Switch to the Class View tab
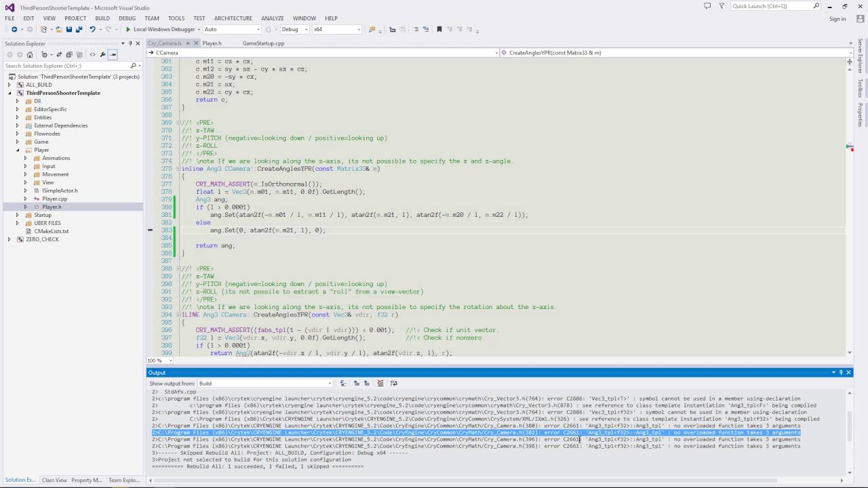868x488 pixels. tap(54, 480)
